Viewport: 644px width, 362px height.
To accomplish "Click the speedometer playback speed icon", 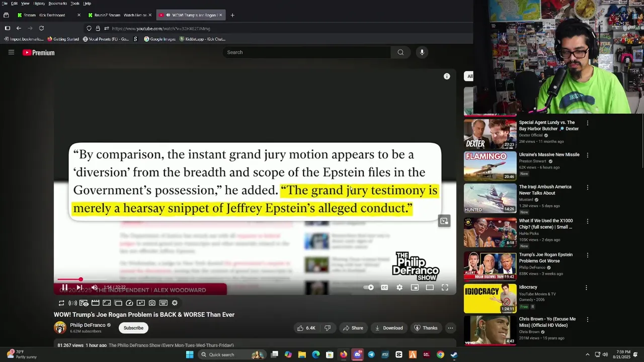I will click(129, 303).
